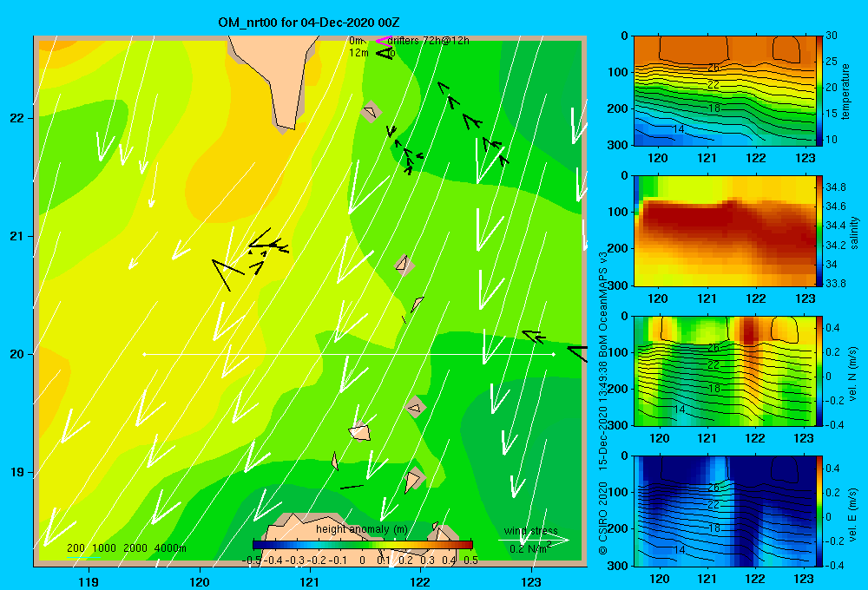
Task: Click the CSIRO 2020 BoM OceanMAPS v3 credit text
Action: [x=603, y=402]
